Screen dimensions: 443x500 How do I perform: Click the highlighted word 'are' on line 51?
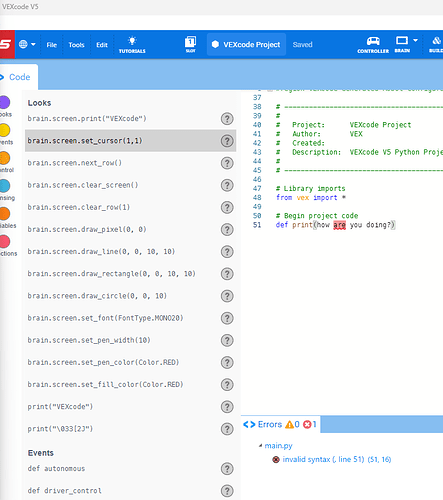click(x=339, y=225)
